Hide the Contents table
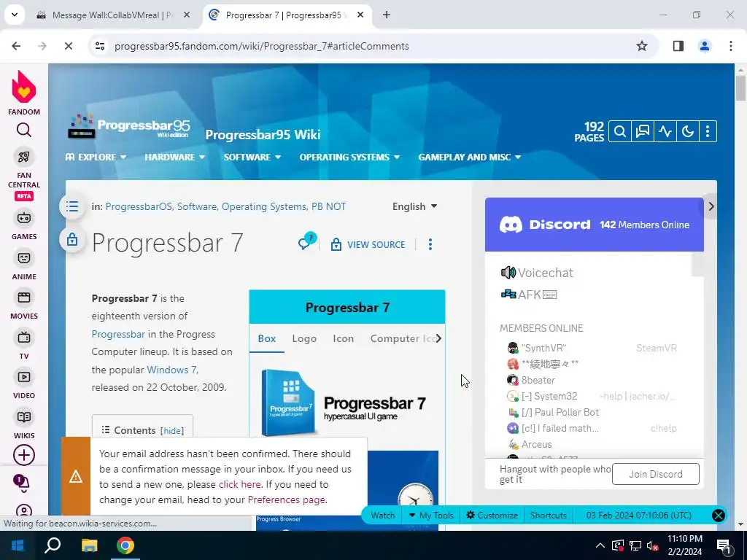 [x=172, y=431]
